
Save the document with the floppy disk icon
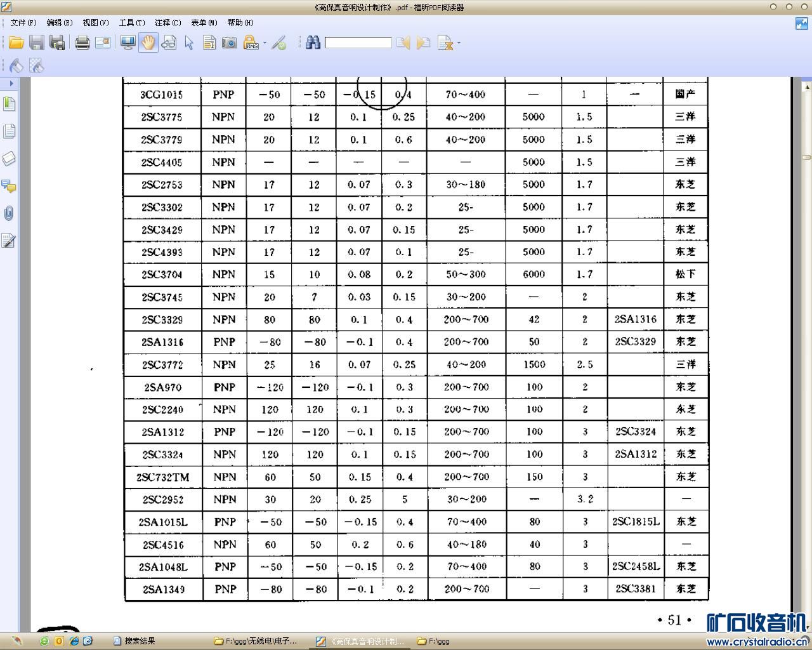pos(37,43)
